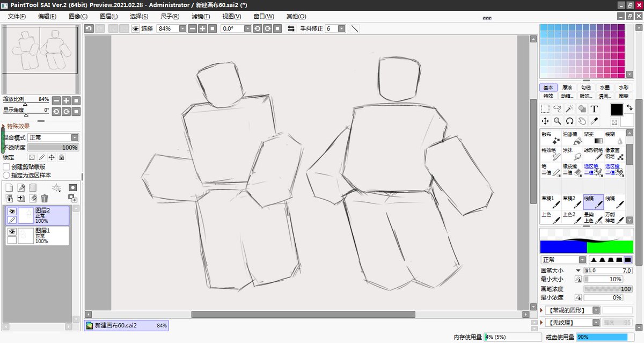Click the black foreground color swatch
Viewport: 644px width, 343px height.
(x=617, y=109)
